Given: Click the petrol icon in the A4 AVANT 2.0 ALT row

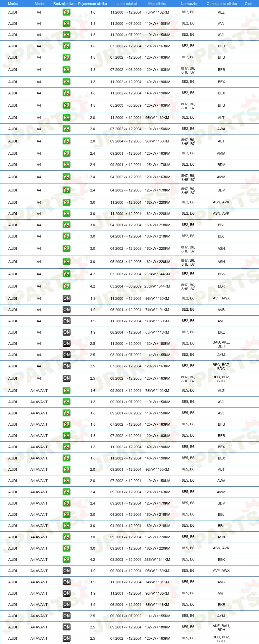Looking at the screenshot, I should 67,469.
